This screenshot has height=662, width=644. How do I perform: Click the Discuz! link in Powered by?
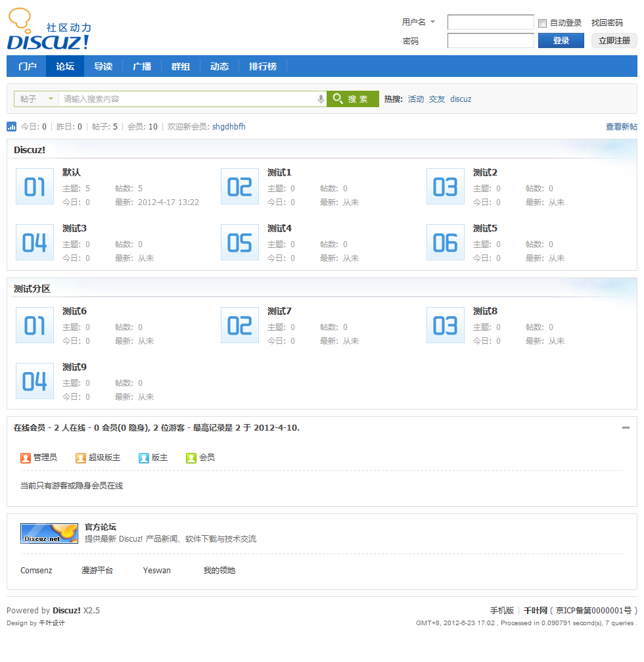coord(66,611)
